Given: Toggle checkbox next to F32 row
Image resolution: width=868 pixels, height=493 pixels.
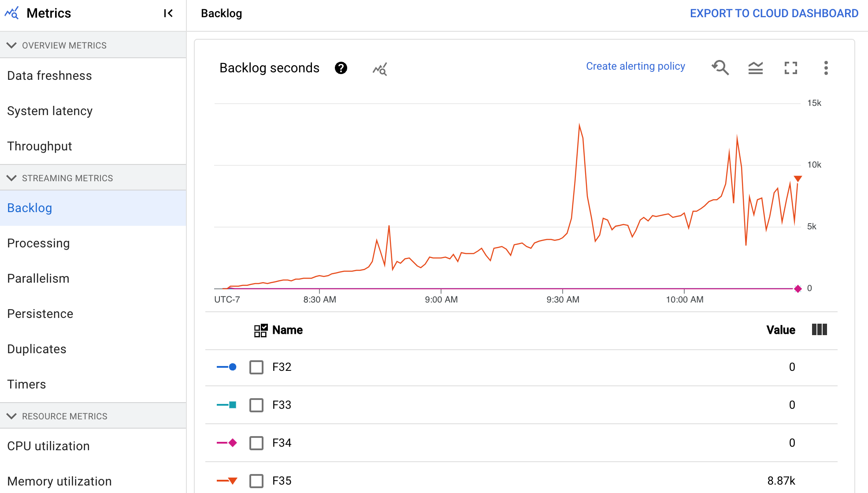Looking at the screenshot, I should [256, 367].
